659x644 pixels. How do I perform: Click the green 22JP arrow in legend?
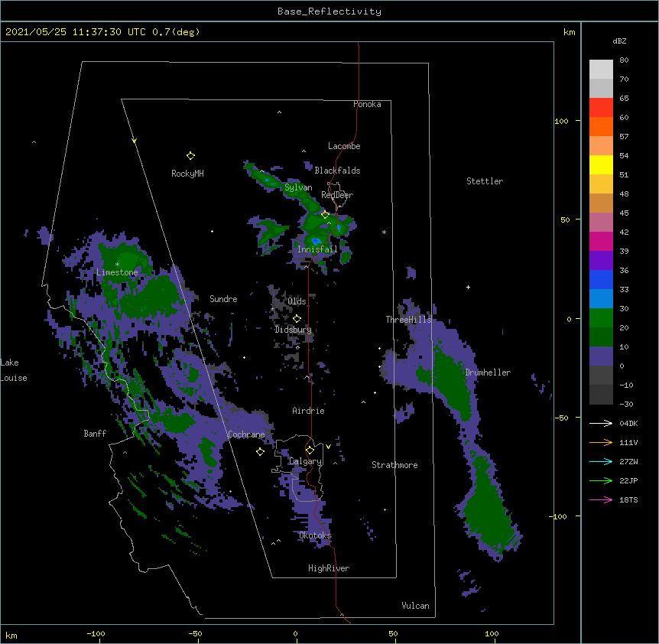pyautogui.click(x=601, y=480)
